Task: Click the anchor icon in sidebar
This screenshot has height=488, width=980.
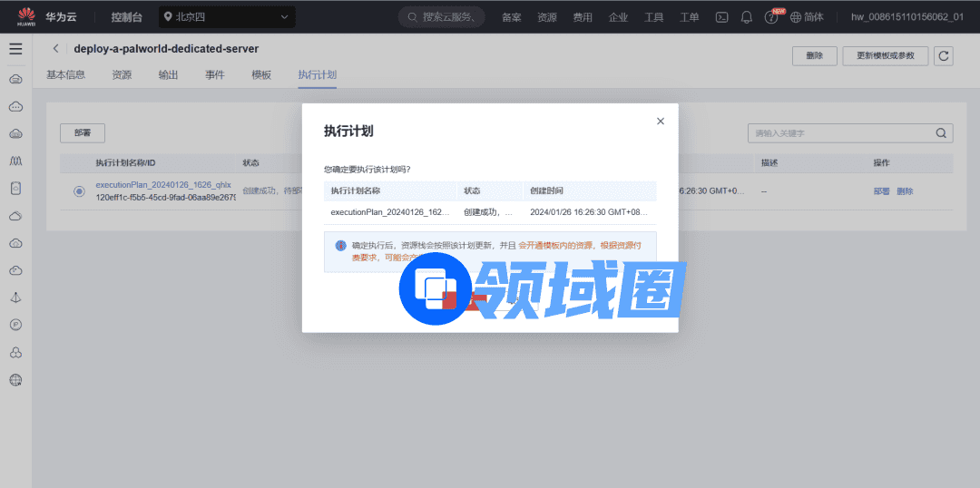Action: [15, 298]
